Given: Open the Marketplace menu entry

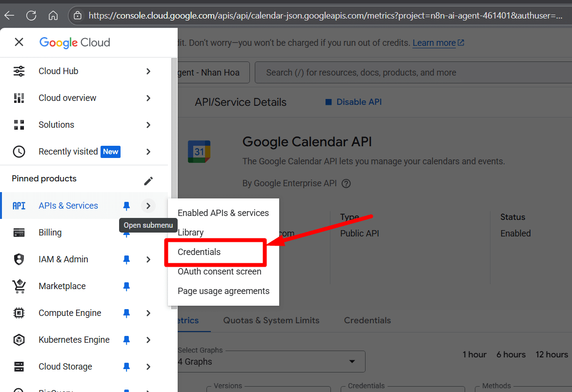Looking at the screenshot, I should (62, 286).
